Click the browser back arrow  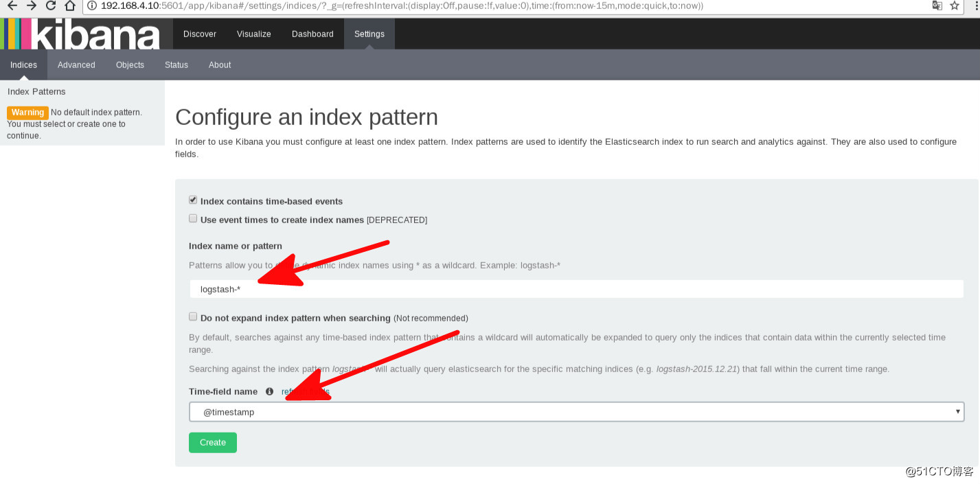tap(12, 5)
